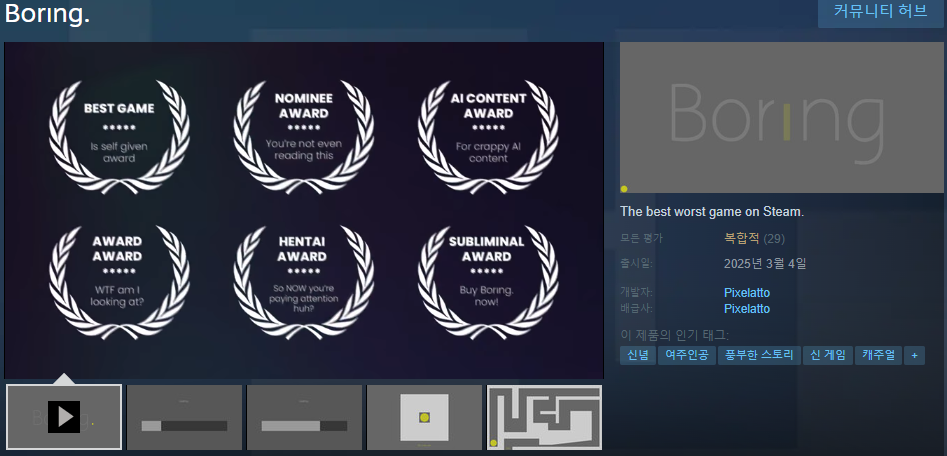Click the Boring. page title
Image resolution: width=947 pixels, height=456 pixels.
tap(47, 13)
